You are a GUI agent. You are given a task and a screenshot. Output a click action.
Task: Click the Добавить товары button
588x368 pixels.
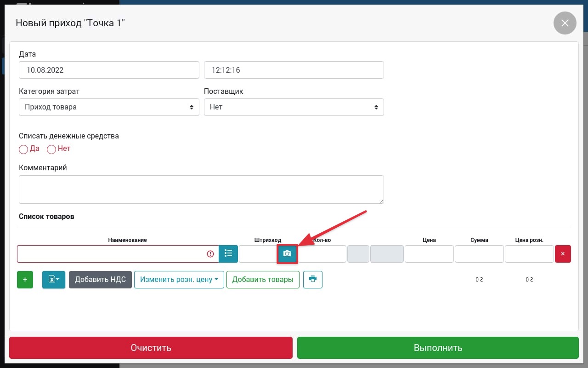tap(263, 280)
